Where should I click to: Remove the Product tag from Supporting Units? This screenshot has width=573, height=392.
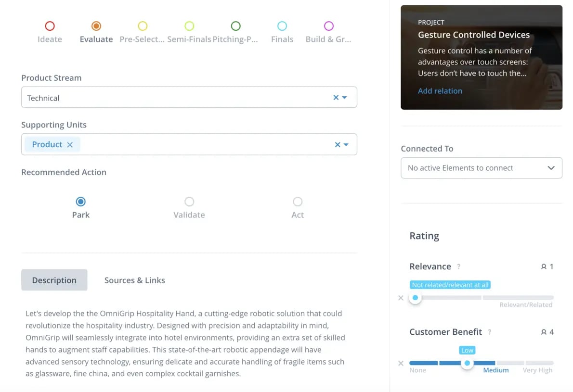(x=70, y=145)
